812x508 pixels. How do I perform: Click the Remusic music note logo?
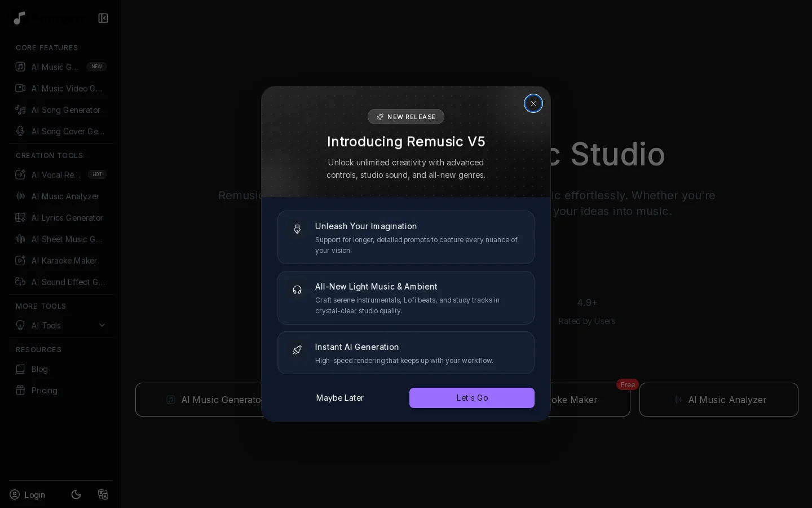[19, 18]
